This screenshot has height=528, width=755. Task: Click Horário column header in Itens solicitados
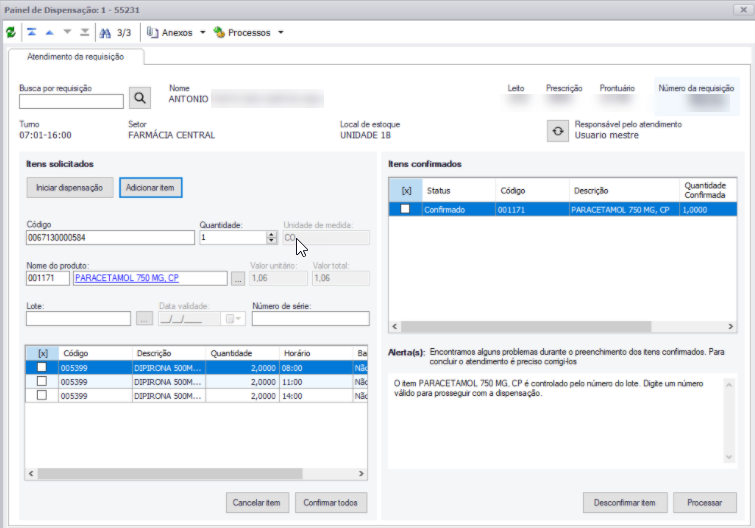tap(315, 353)
